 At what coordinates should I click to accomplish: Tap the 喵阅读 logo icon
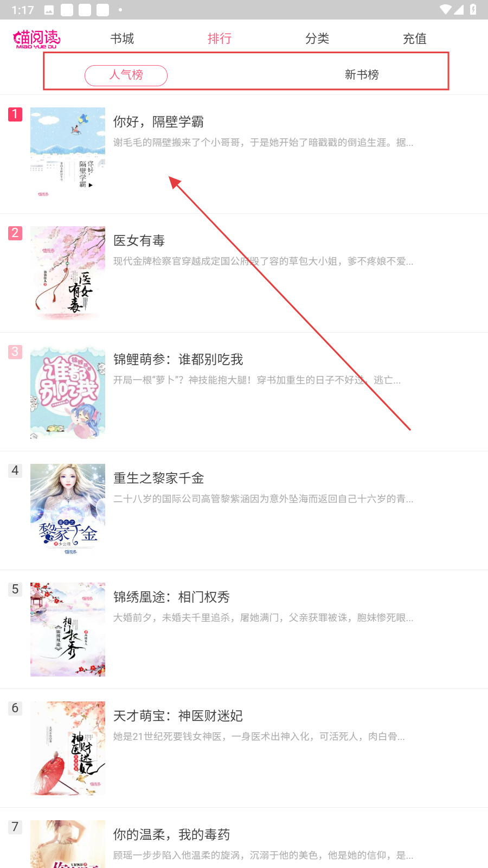37,39
